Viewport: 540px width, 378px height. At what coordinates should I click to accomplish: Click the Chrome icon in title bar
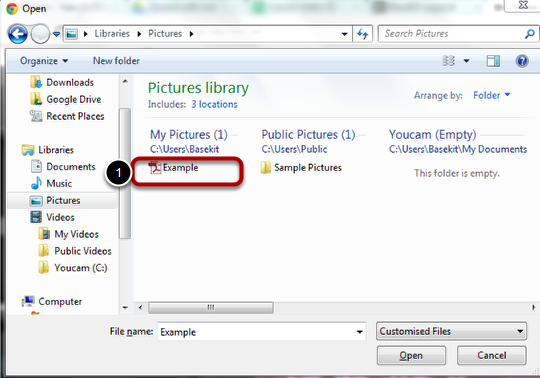[x=12, y=9]
